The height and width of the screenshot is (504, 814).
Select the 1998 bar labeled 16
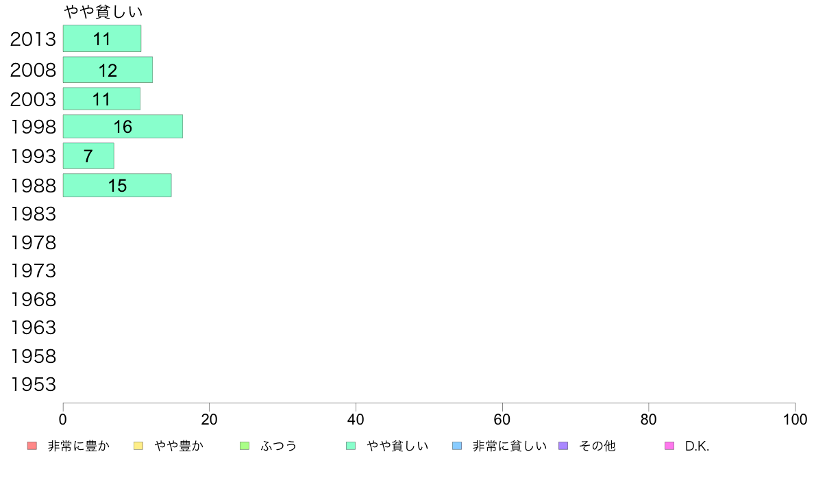click(x=123, y=126)
